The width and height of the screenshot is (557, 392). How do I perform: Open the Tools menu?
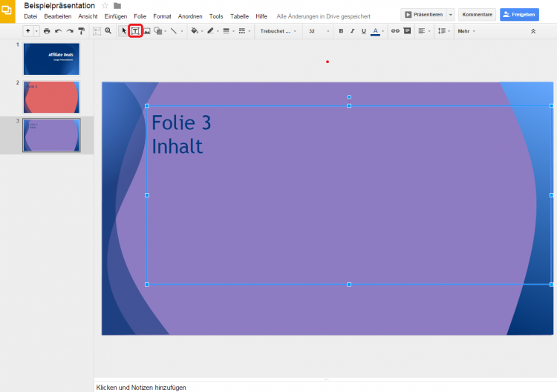tap(216, 16)
